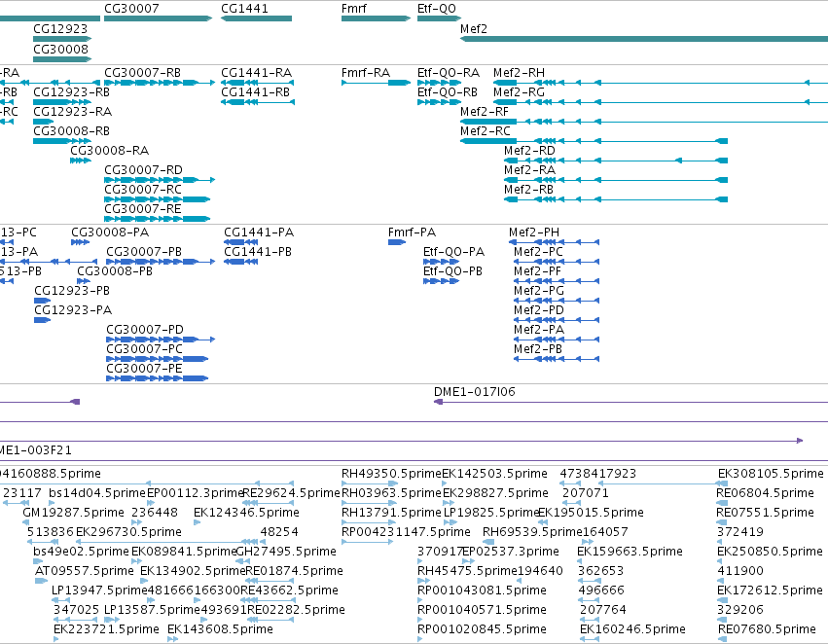Image resolution: width=828 pixels, height=644 pixels.
Task: Select clone DME1-017I06
Action: click(475, 392)
